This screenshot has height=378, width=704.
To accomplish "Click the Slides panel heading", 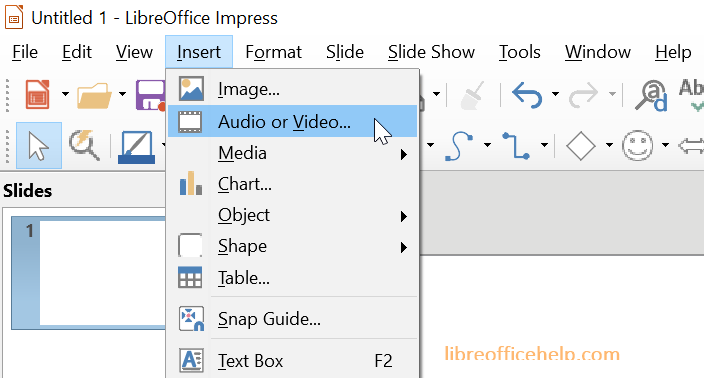I will 28,191.
